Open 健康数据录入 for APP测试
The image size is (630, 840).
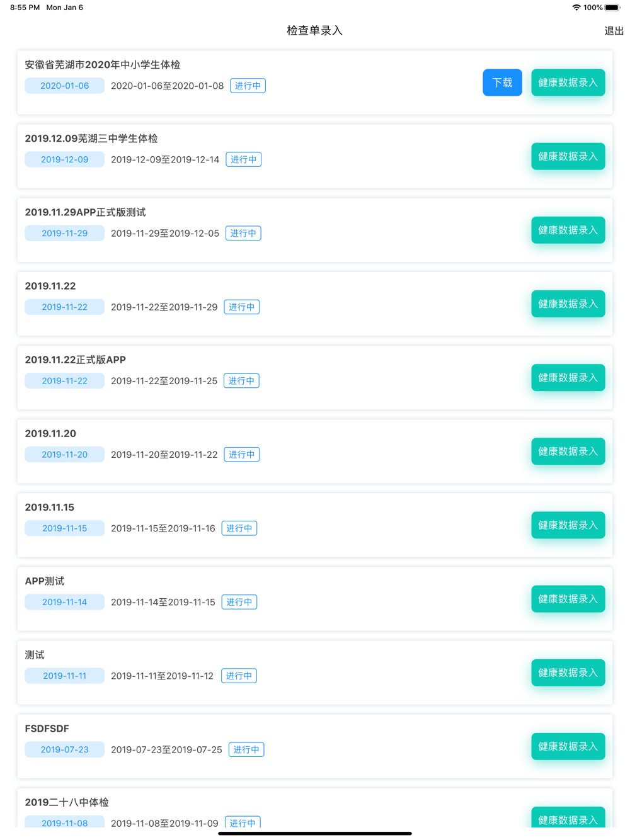click(568, 598)
